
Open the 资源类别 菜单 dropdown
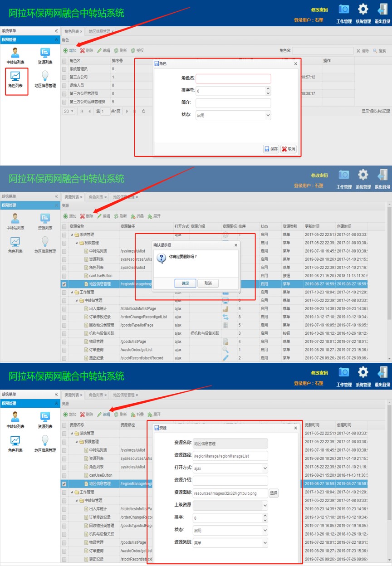tap(265, 542)
